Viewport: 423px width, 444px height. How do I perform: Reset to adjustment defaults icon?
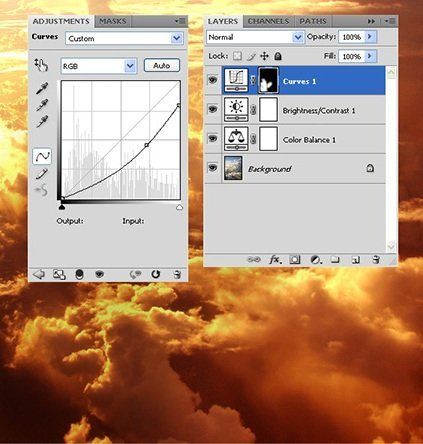[156, 274]
